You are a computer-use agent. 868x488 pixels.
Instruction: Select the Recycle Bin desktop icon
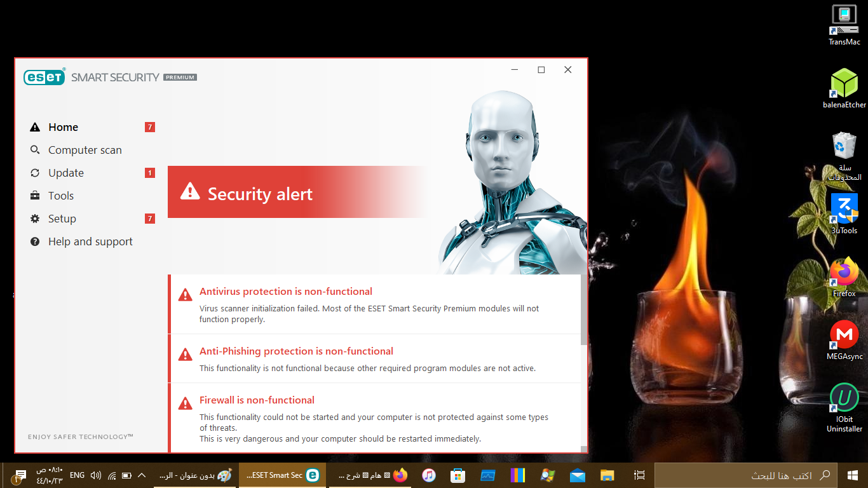[844, 156]
